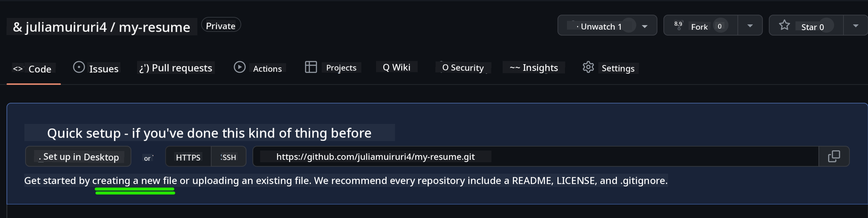Go to the Insights tab
The width and height of the screenshot is (868, 218).
(x=534, y=68)
